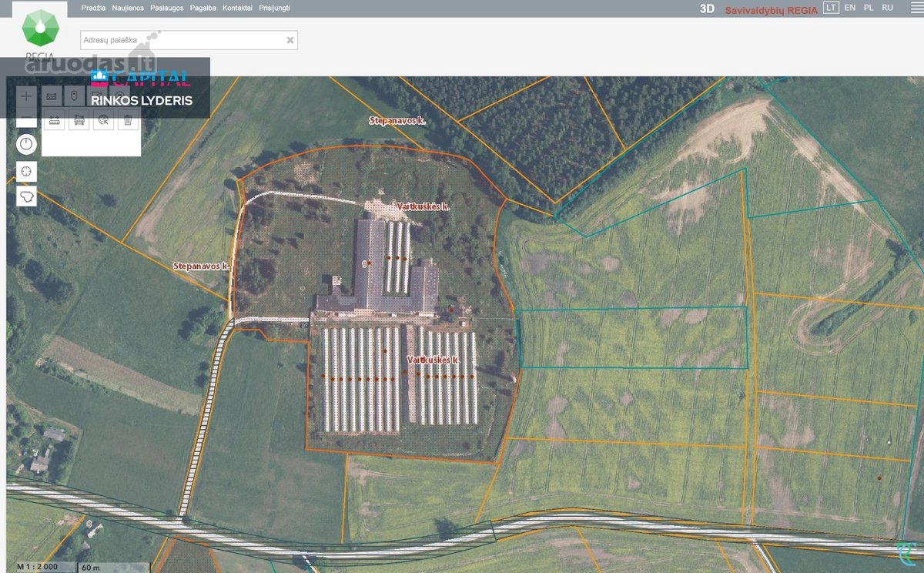Click Vaitkuškės k. label over greenhouse rows
This screenshot has height=573, width=924.
[x=434, y=360]
